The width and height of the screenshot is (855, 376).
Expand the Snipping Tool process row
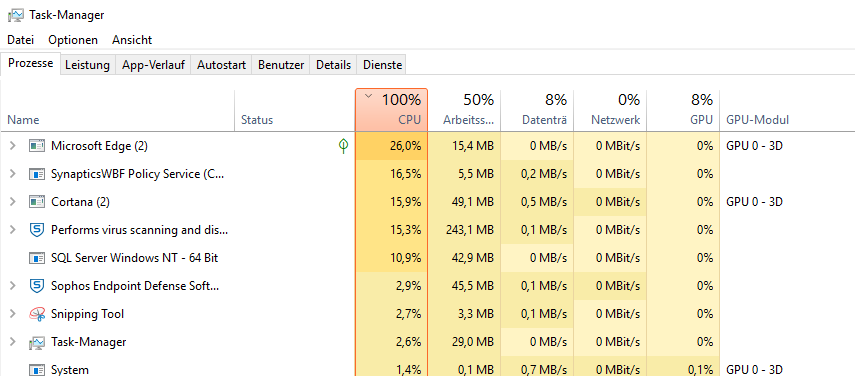click(x=13, y=314)
